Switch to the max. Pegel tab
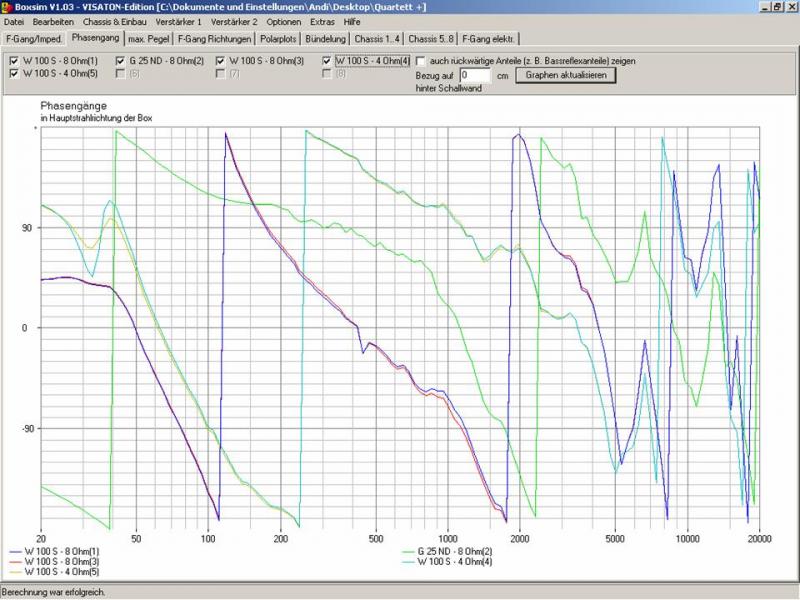 point(148,39)
